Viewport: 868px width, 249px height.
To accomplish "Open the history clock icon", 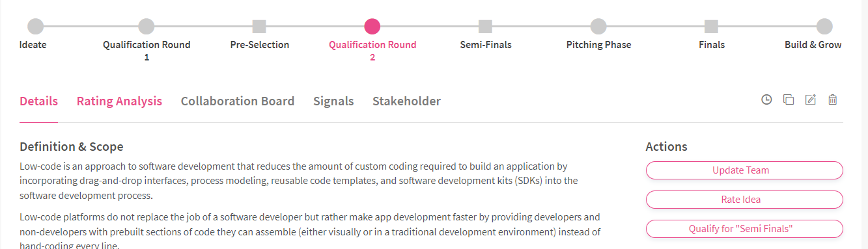I will pos(766,99).
